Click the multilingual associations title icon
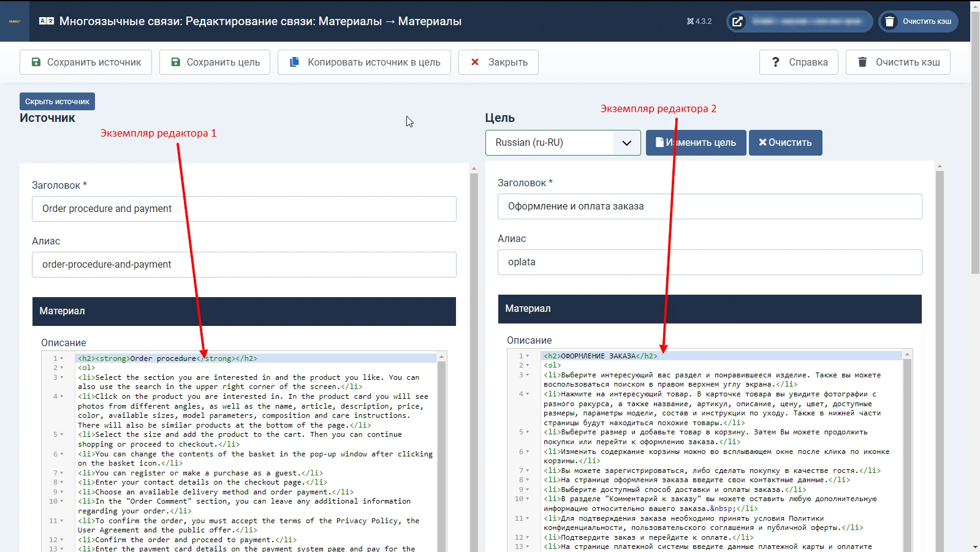 click(47, 21)
